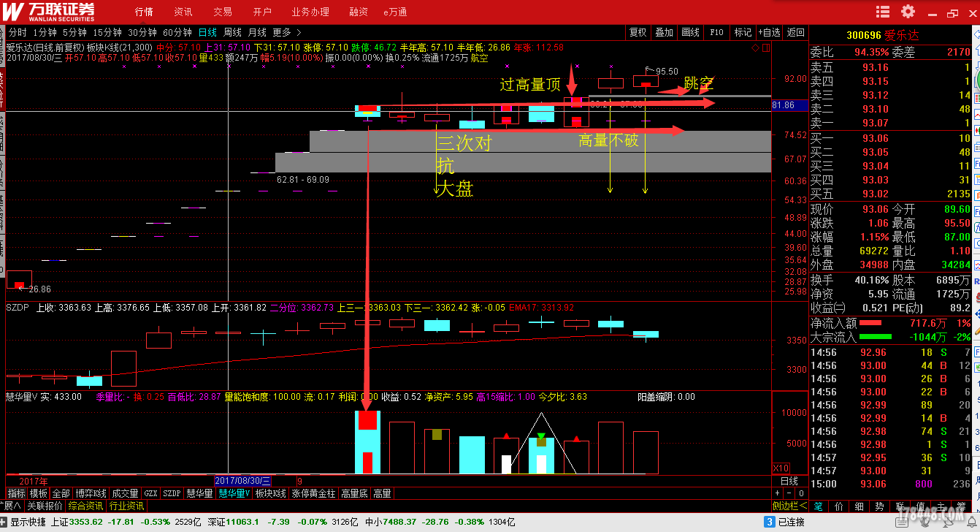Open the 交易 menu
This screenshot has width=980, height=532.
click(223, 12)
